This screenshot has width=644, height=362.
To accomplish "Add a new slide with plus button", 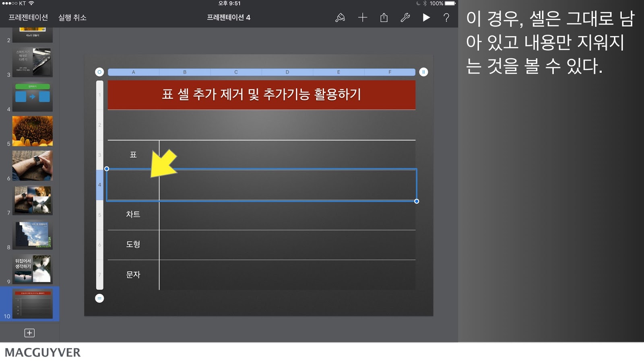I will (x=29, y=333).
